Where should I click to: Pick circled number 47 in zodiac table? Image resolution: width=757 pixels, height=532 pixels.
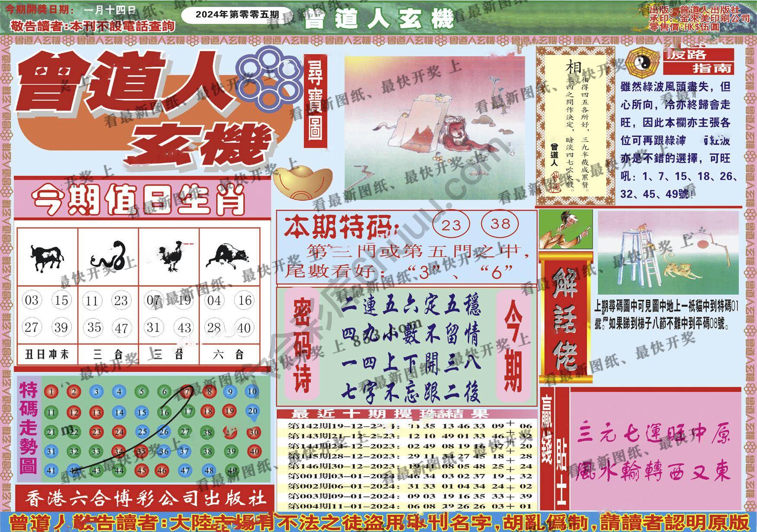point(121,328)
